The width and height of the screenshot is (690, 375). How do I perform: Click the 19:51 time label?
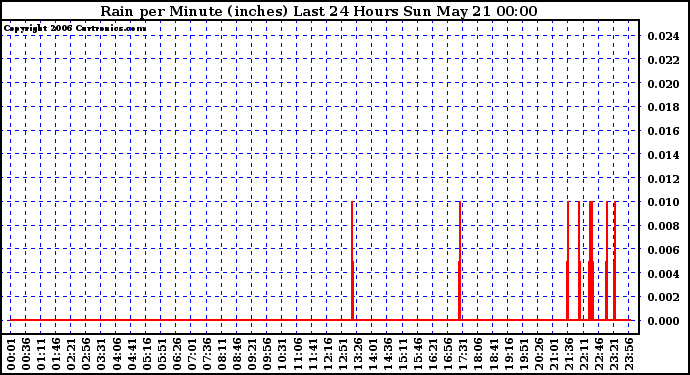(523, 354)
